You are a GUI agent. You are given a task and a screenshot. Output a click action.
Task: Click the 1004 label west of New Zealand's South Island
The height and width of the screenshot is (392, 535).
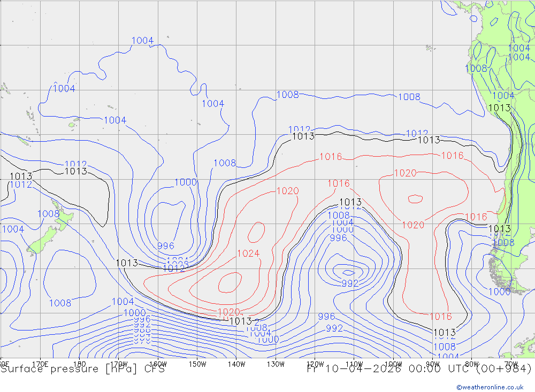pos(13,229)
